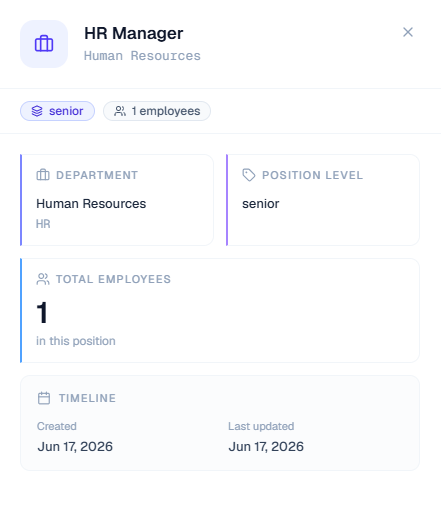Open the Department card
The image size is (441, 506).
tap(117, 200)
